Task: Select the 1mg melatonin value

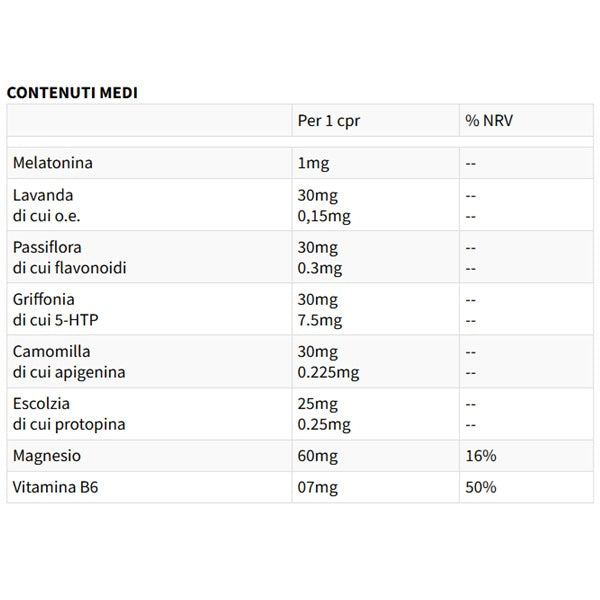Action: [x=312, y=162]
